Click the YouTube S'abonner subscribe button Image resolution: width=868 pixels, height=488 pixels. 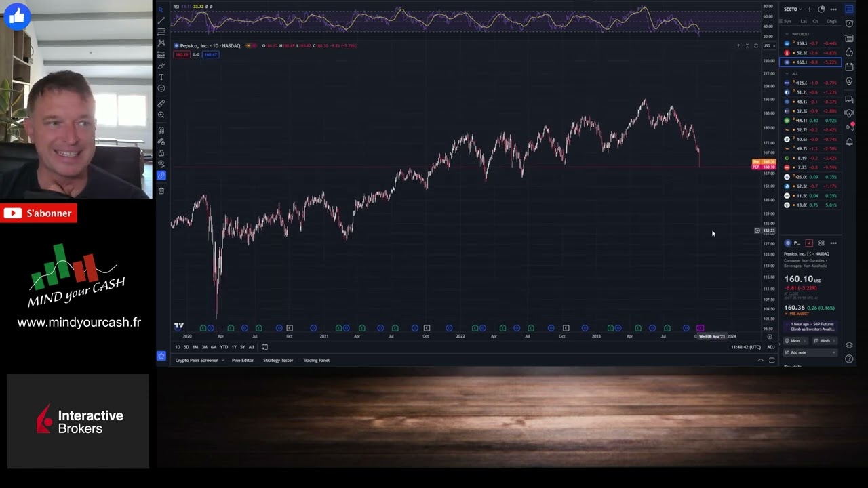pos(38,213)
